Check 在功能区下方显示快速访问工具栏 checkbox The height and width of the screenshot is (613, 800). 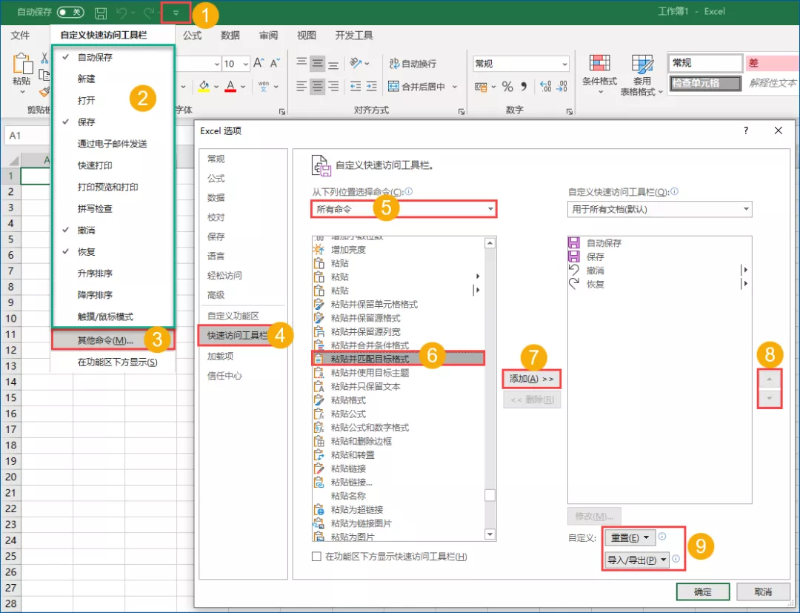[316, 556]
